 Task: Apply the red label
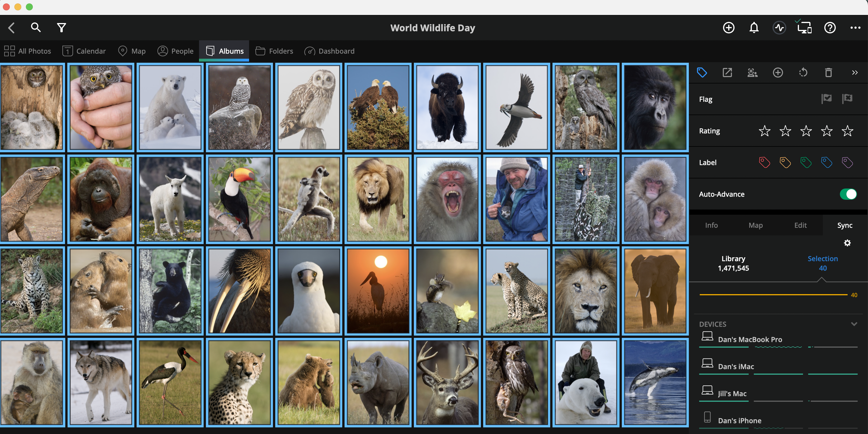pos(764,163)
